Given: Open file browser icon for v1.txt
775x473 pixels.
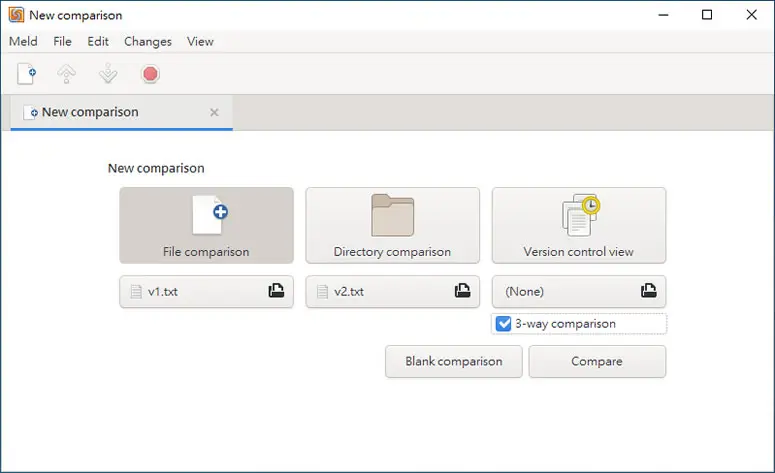Looking at the screenshot, I should point(276,291).
